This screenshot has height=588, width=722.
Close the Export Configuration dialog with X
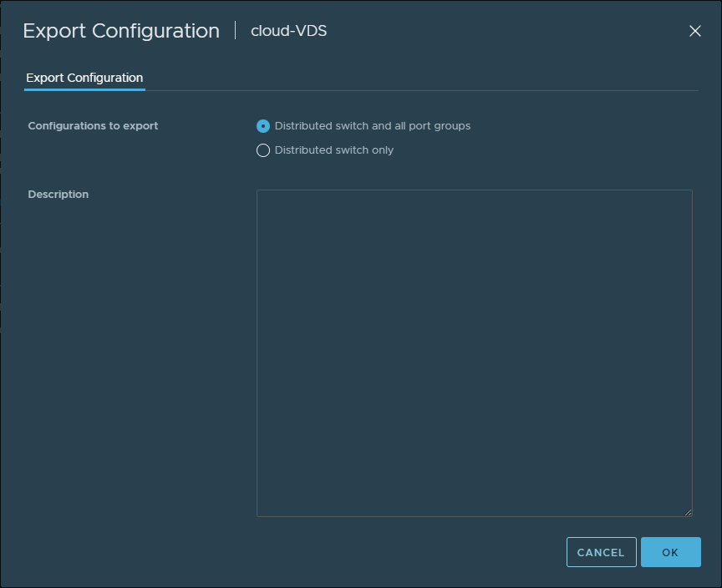694,31
